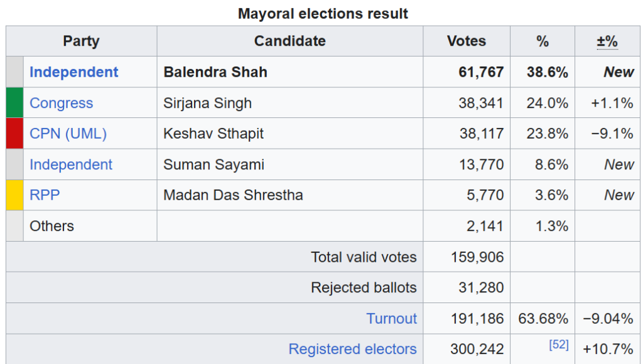This screenshot has width=643, height=364.
Task: Click Suman Sayami's Independent party link
Action: [70, 164]
